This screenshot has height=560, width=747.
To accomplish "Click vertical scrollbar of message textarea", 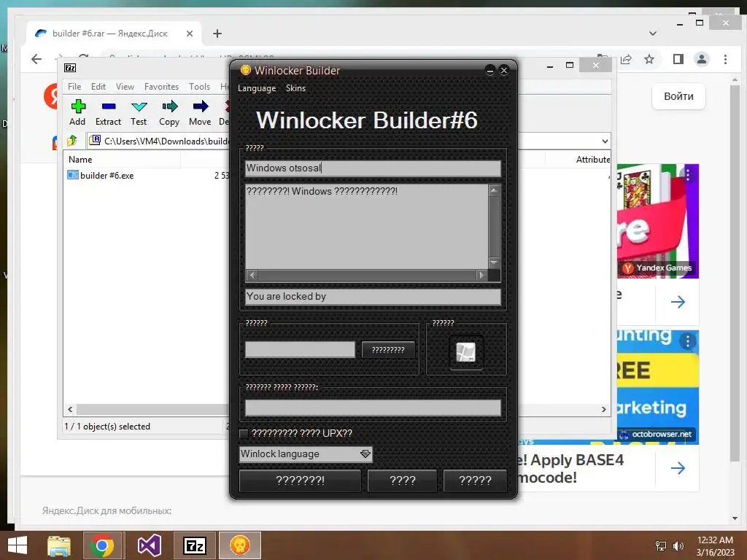I will click(x=494, y=227).
